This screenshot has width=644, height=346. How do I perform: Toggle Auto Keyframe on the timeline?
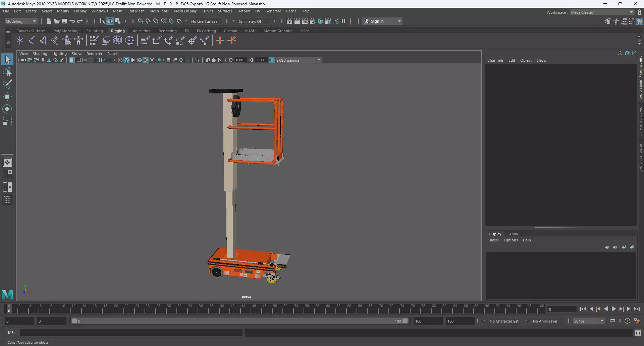coord(627,321)
